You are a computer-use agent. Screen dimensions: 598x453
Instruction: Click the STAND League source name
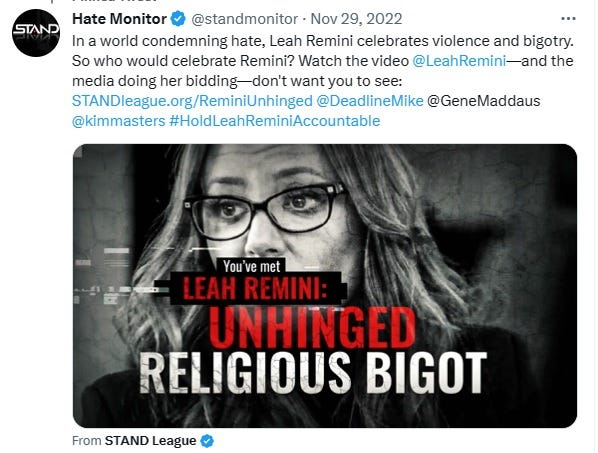(x=150, y=440)
